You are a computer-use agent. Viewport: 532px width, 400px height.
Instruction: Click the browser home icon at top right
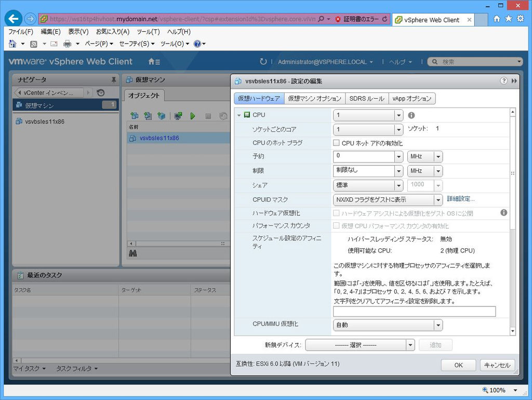pos(497,19)
